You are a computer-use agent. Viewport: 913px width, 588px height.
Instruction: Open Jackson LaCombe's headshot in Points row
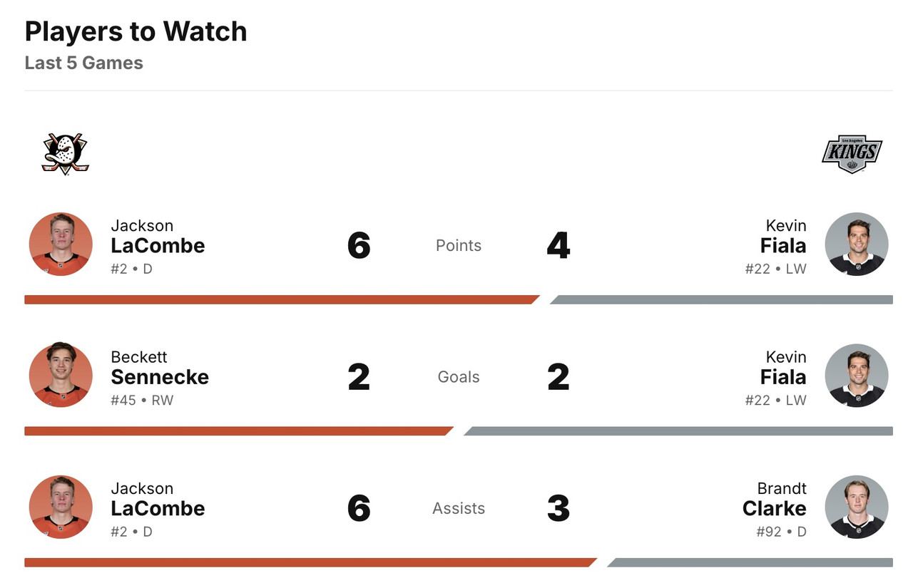(61, 244)
